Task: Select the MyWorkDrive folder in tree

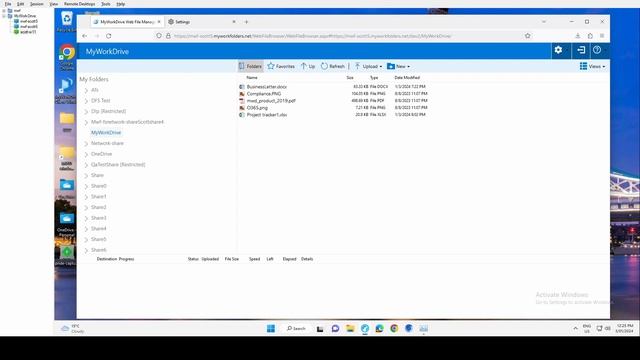Action: (x=106, y=133)
